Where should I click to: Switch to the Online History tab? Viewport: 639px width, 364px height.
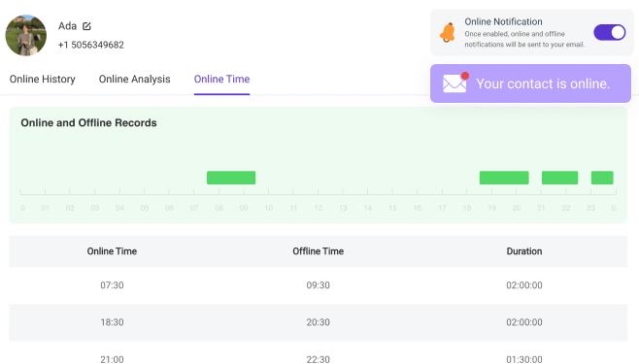click(43, 79)
